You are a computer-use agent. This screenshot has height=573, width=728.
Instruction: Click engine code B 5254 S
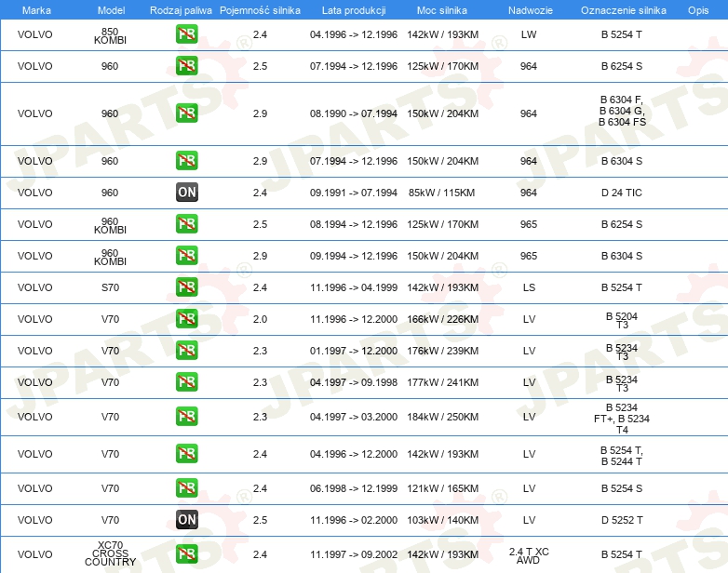tap(622, 488)
